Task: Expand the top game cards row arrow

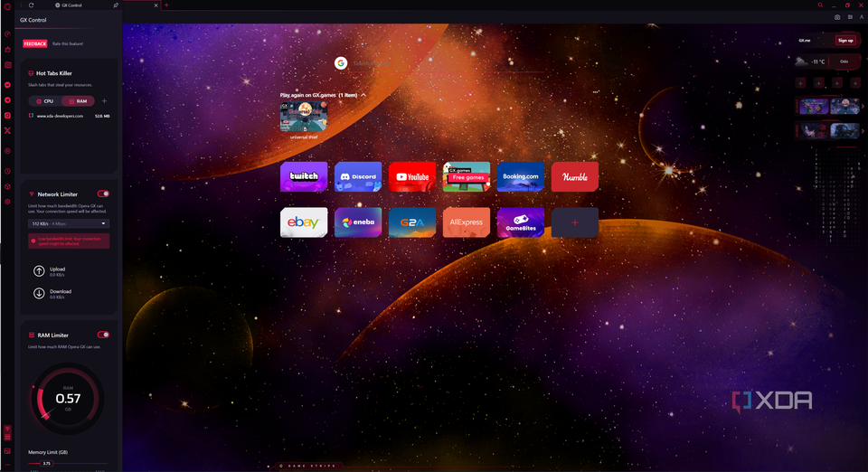Action: 863,106
